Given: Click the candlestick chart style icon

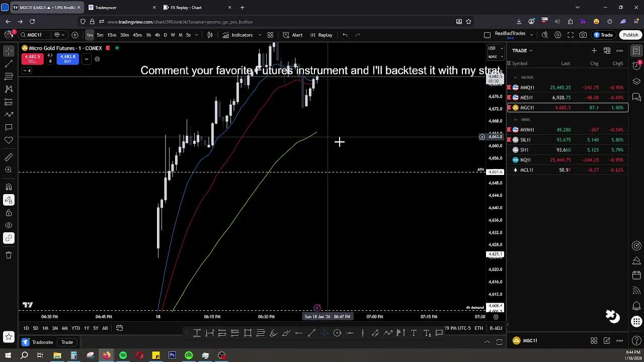Looking at the screenshot, I should [x=210, y=35].
